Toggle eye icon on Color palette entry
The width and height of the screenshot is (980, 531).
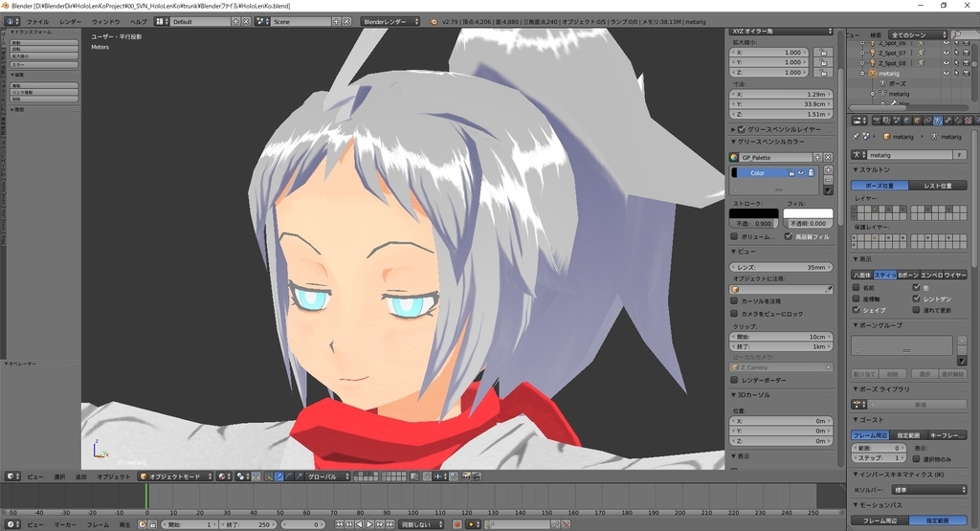point(801,172)
